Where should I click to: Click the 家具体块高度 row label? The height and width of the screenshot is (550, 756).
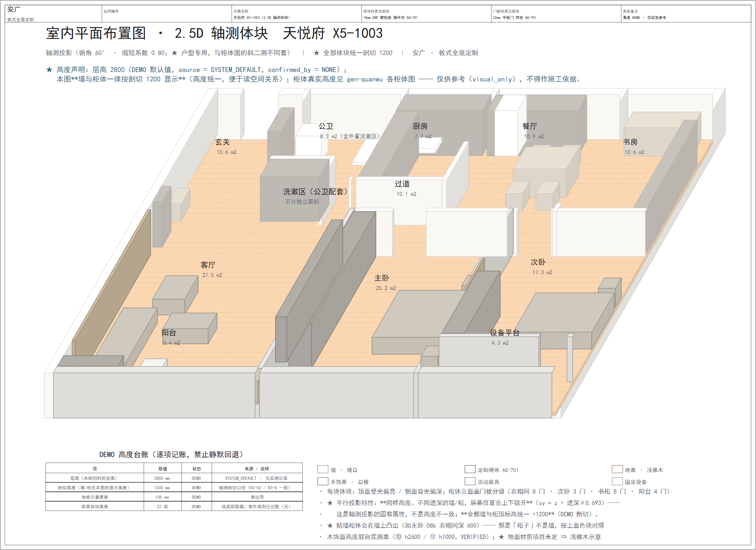(95, 506)
